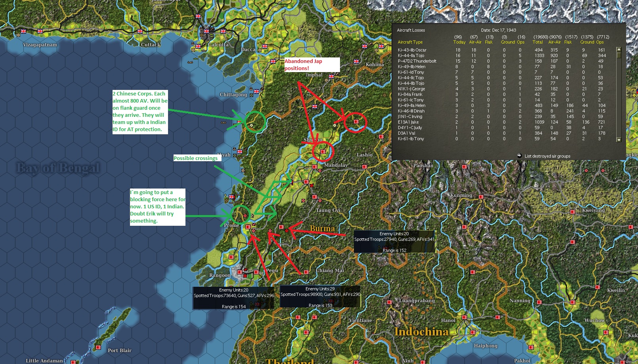This screenshot has width=638, height=364.
Task: Click the Aircraft Type column header
Action: 410,42
